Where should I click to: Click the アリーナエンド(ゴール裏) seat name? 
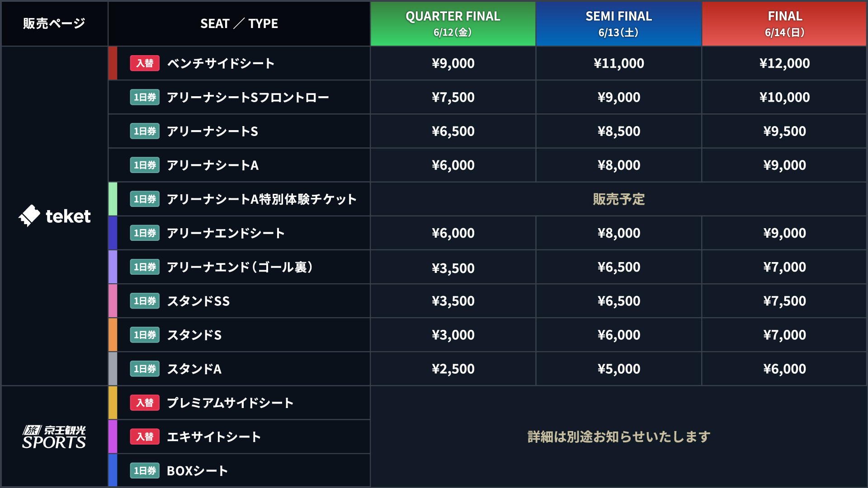click(x=240, y=267)
